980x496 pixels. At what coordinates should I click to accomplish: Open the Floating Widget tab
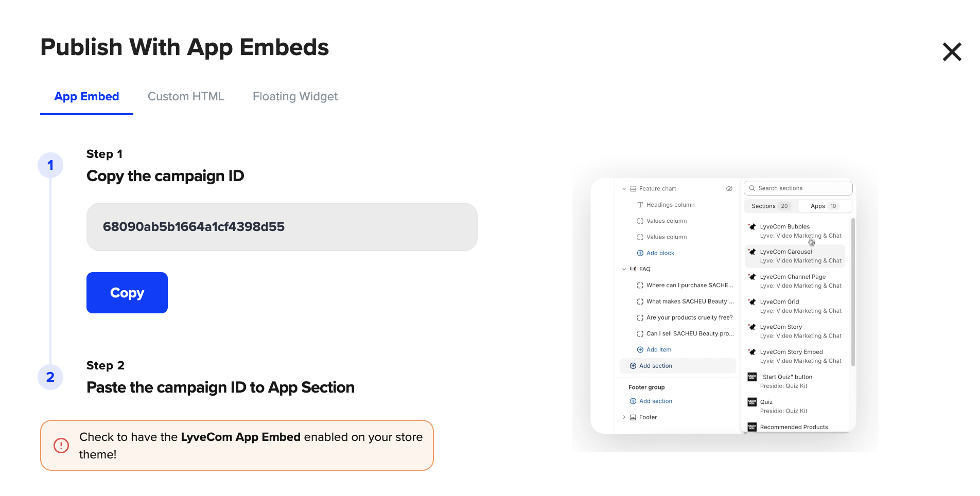click(x=295, y=97)
